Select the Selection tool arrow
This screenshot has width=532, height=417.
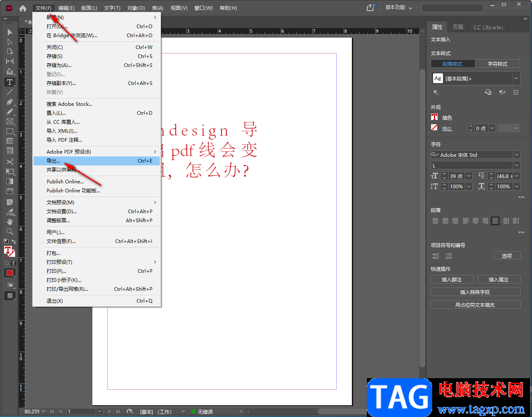(10, 32)
